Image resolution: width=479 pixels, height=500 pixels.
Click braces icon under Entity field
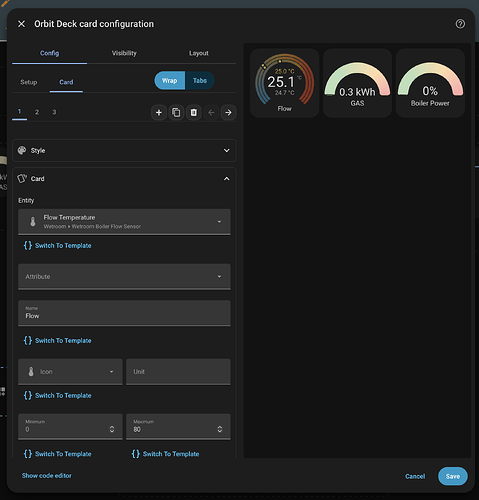[x=28, y=246]
